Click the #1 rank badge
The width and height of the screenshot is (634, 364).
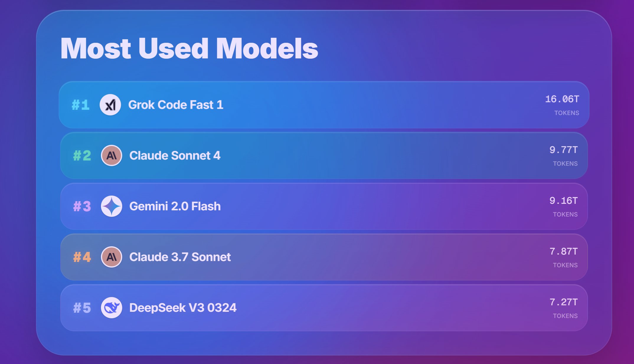81,105
